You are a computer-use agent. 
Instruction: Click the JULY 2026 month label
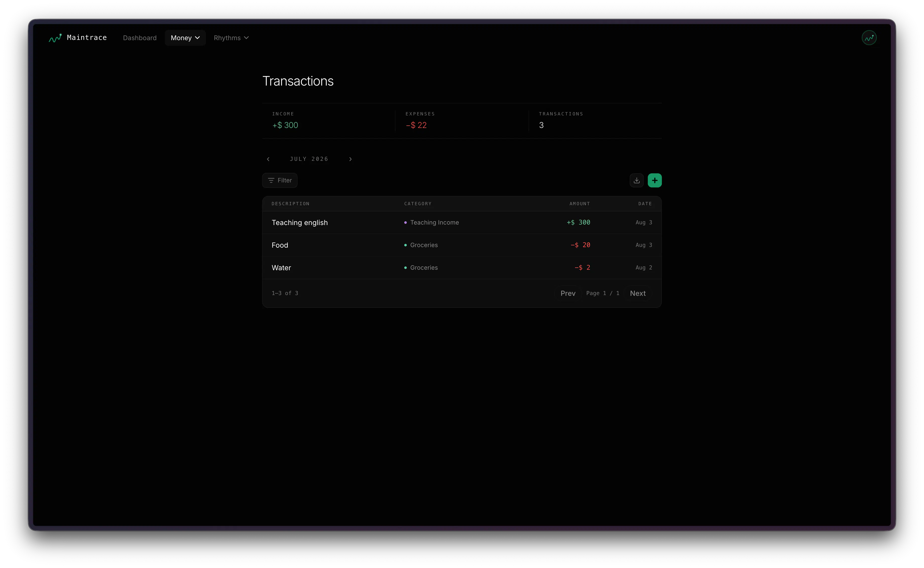click(309, 159)
